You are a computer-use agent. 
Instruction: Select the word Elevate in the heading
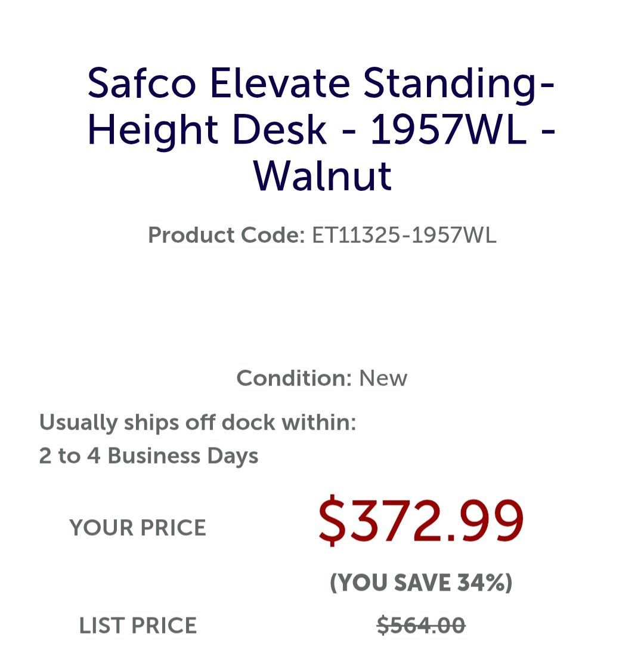tap(280, 83)
